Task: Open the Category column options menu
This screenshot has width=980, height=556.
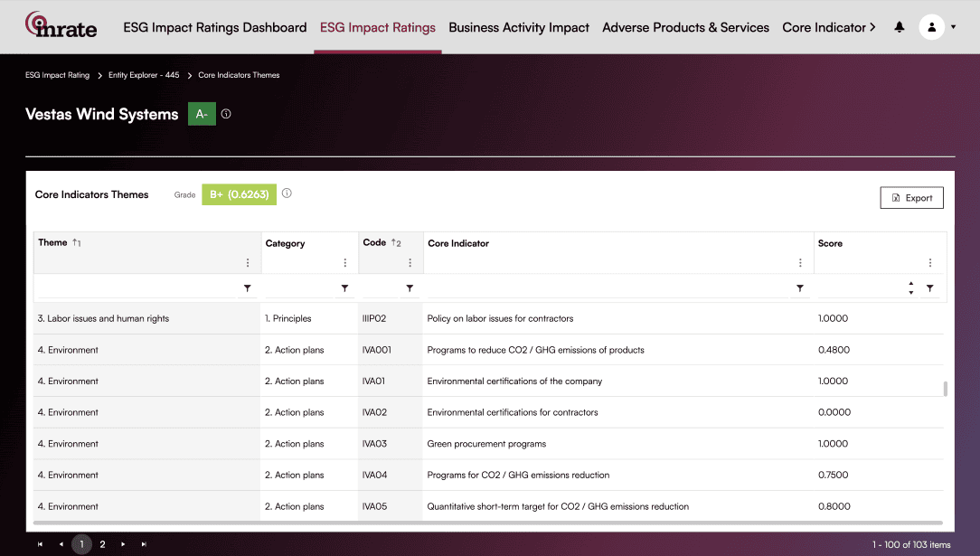Action: [345, 263]
